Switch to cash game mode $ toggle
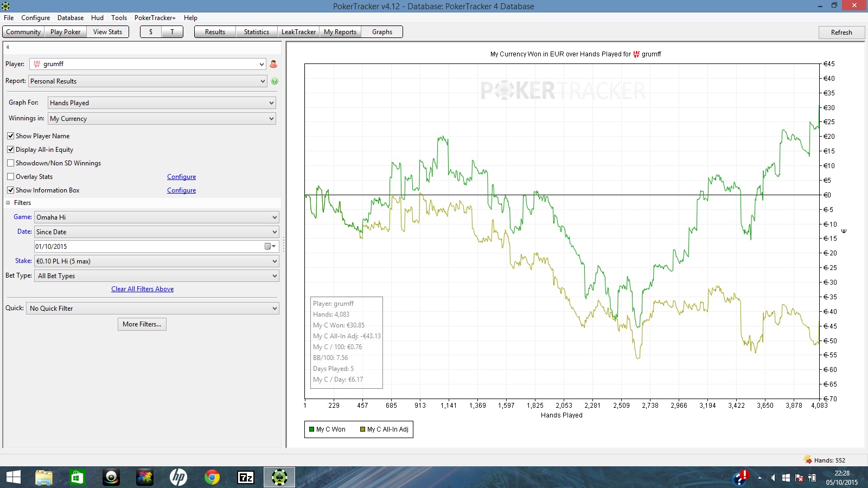 click(151, 32)
